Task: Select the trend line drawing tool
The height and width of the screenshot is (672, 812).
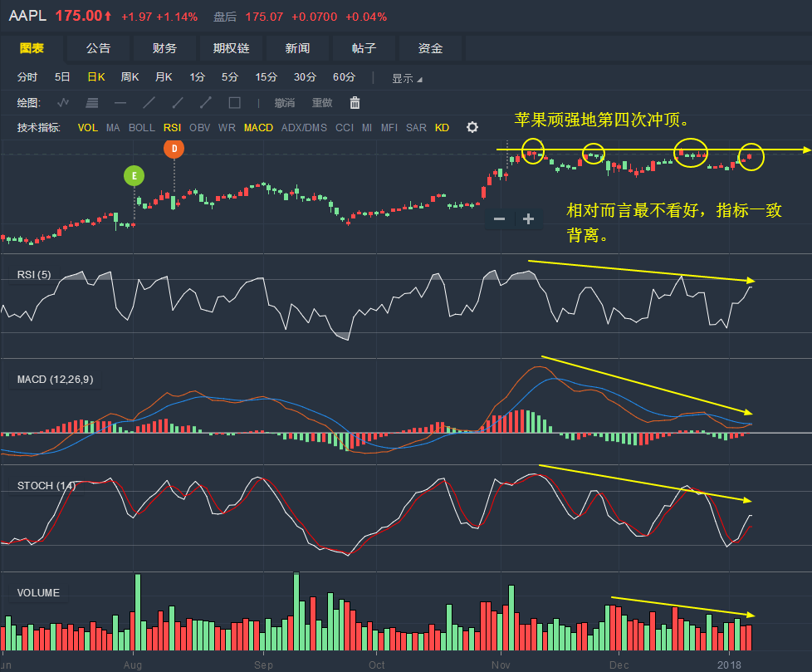Action: [x=149, y=103]
